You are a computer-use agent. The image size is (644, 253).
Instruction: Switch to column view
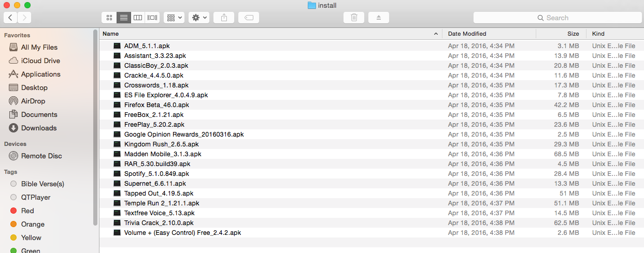click(138, 18)
